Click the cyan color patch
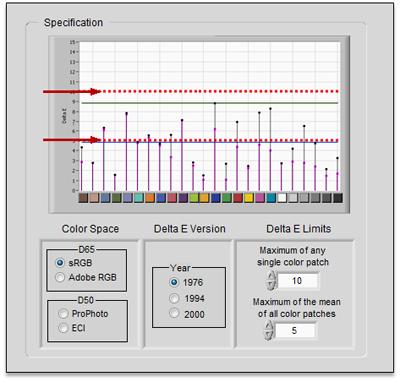The image size is (400, 382). 271,198
